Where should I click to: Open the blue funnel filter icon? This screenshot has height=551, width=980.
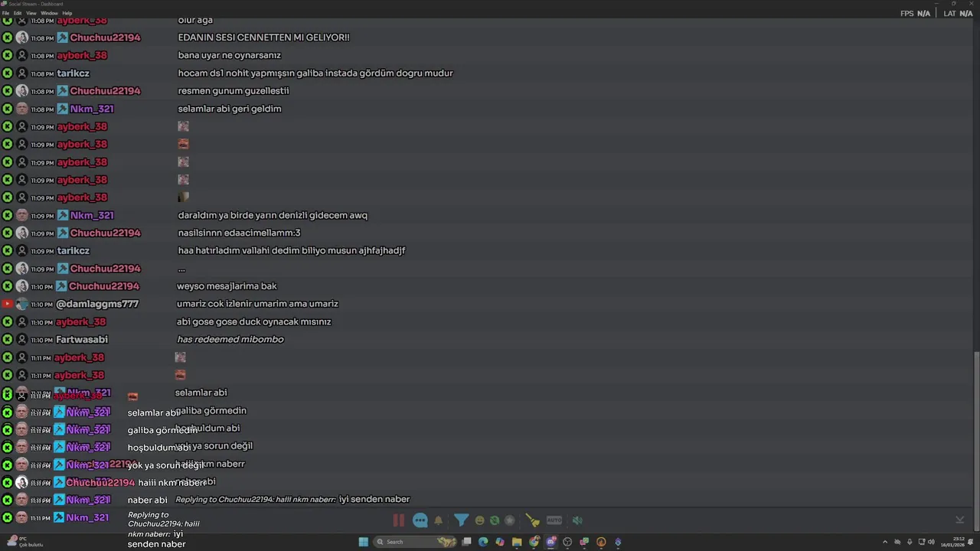point(461,520)
